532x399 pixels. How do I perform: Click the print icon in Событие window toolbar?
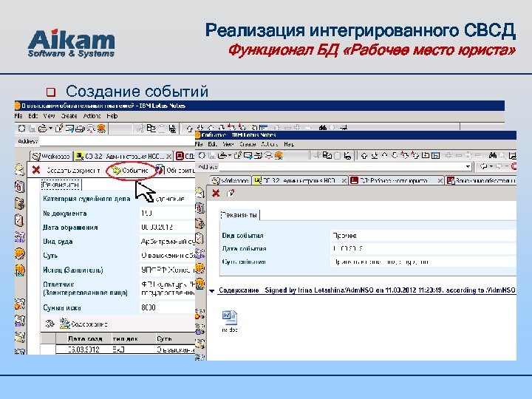(x=259, y=155)
